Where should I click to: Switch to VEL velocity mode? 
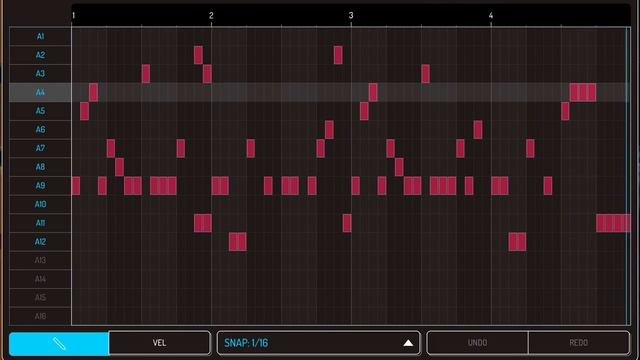point(160,343)
